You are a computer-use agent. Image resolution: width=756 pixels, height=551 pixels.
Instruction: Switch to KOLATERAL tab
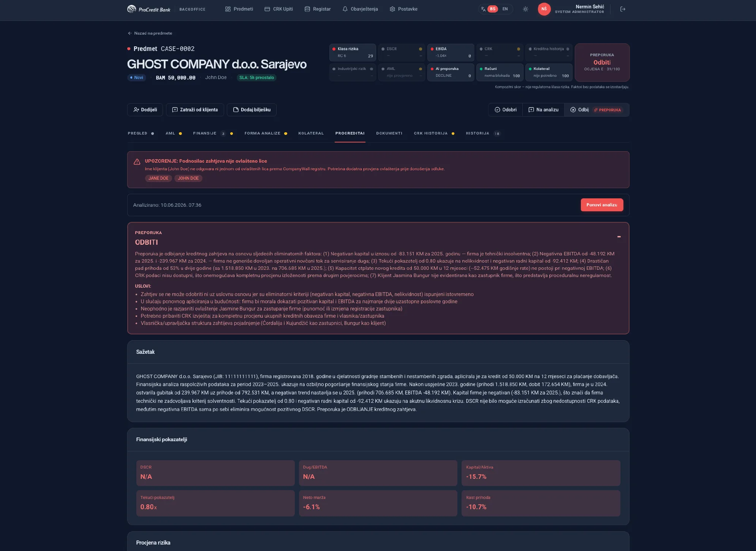311,133
